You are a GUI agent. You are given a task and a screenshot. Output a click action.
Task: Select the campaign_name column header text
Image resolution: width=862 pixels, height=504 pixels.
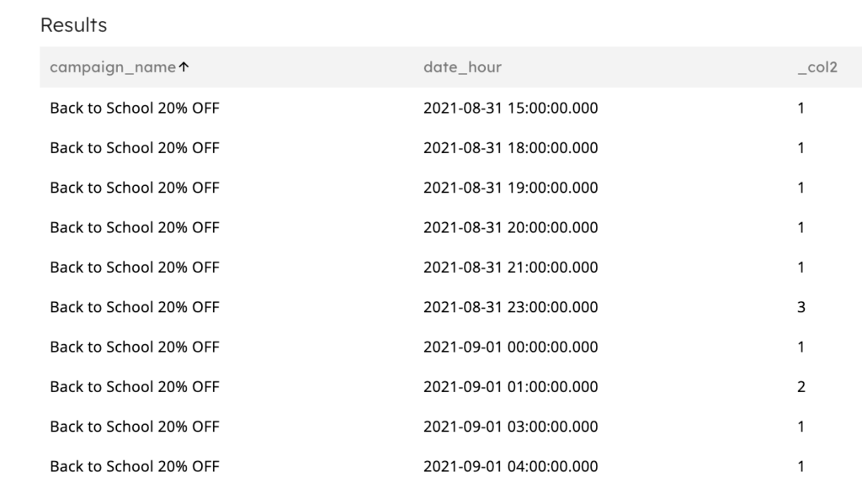point(113,67)
